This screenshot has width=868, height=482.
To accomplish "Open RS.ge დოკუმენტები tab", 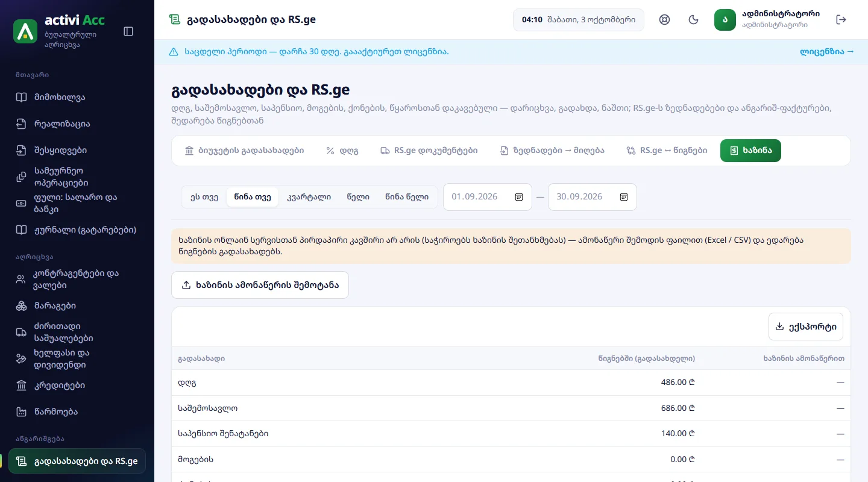I will (x=429, y=151).
